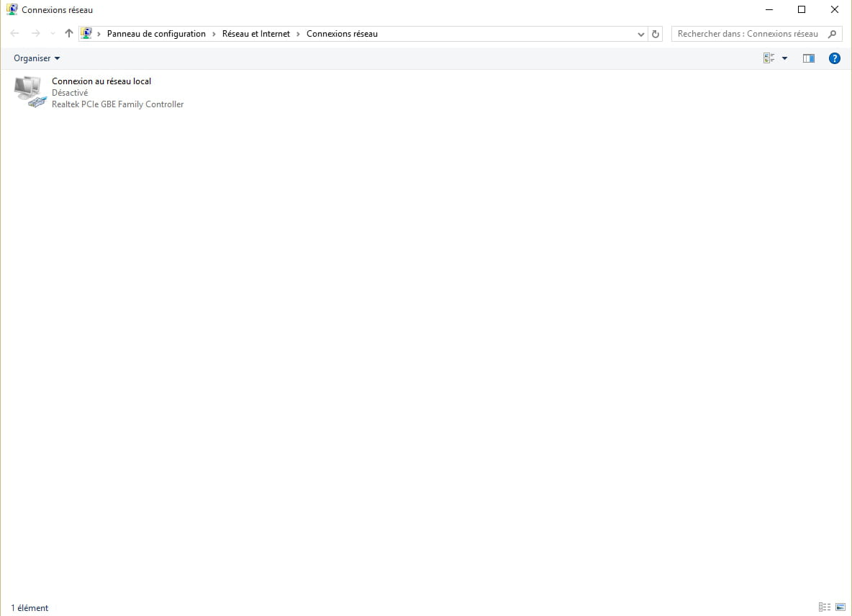Toggle the preview pane button
The image size is (852, 616).
(809, 58)
